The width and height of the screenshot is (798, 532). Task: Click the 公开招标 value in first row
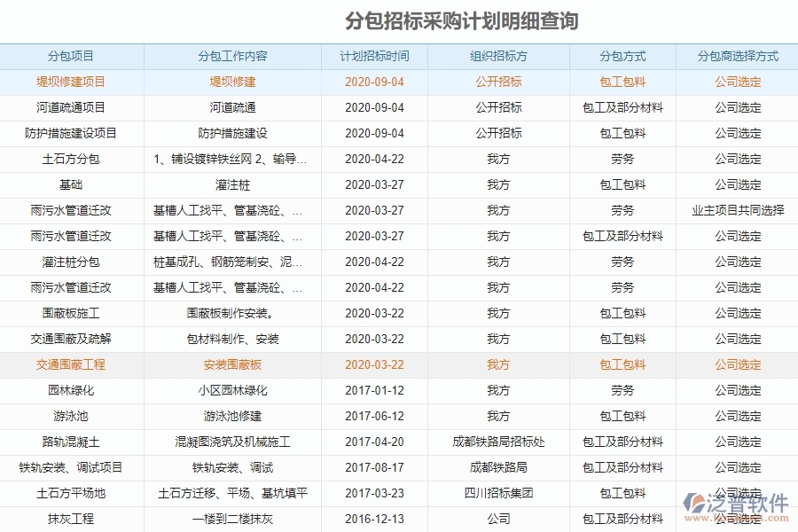[498, 82]
